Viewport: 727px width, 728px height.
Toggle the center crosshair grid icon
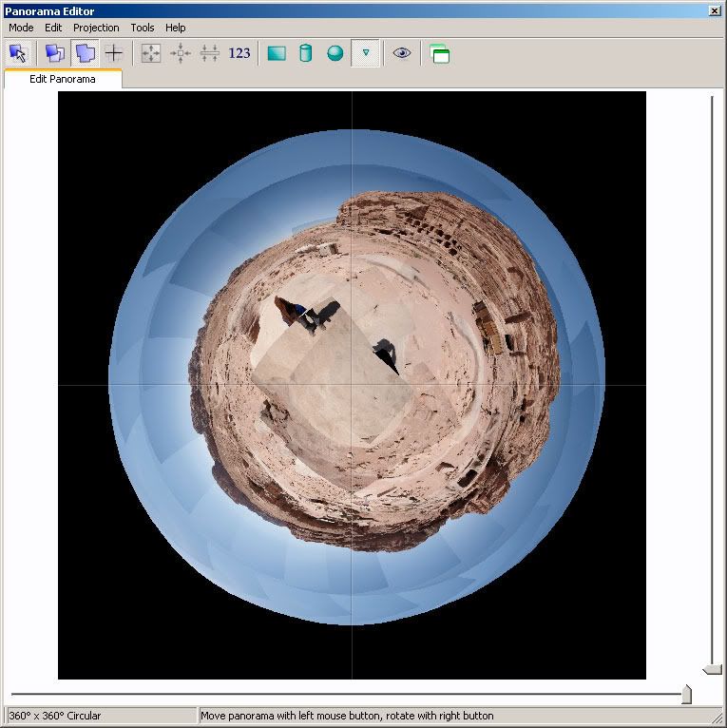114,53
